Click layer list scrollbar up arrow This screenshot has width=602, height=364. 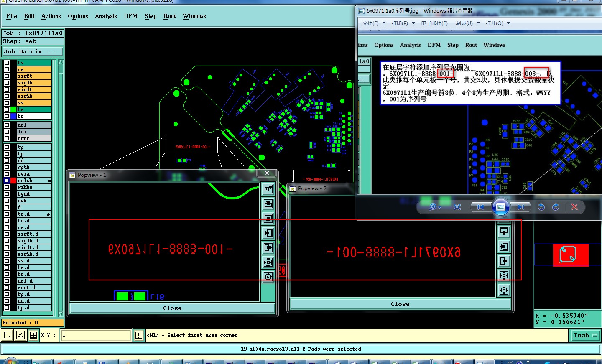coord(61,62)
